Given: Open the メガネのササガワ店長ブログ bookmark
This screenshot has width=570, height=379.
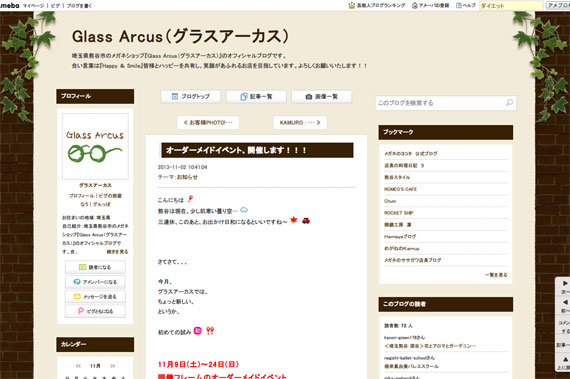Looking at the screenshot, I should click(x=413, y=260).
